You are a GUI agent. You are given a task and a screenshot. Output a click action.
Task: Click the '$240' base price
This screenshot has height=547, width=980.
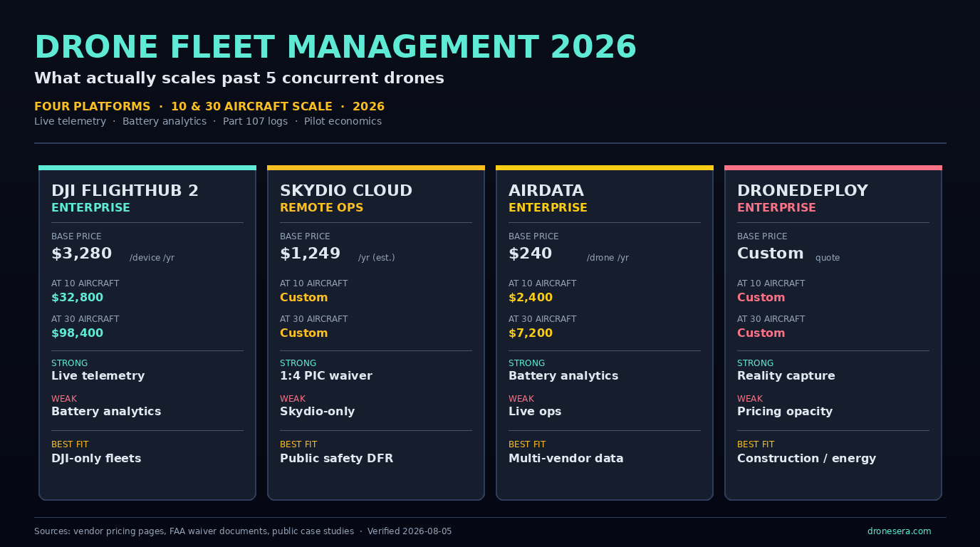[x=530, y=254]
